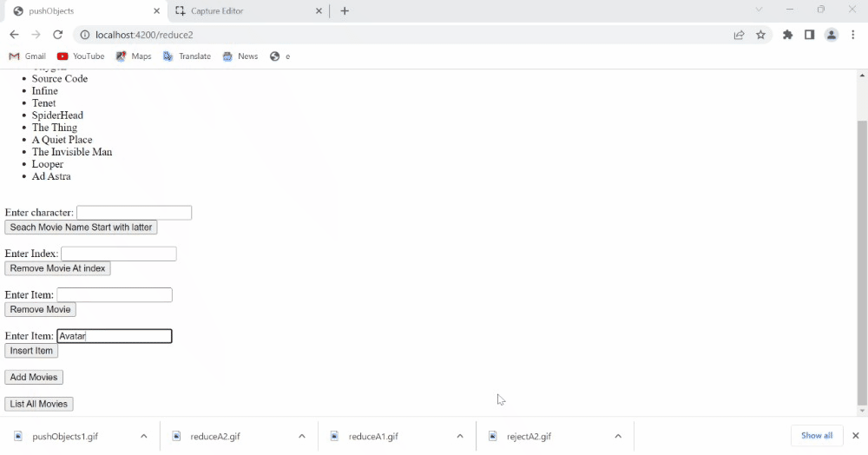
Task: Open the 'e' globe bookmark
Action: tap(280, 56)
